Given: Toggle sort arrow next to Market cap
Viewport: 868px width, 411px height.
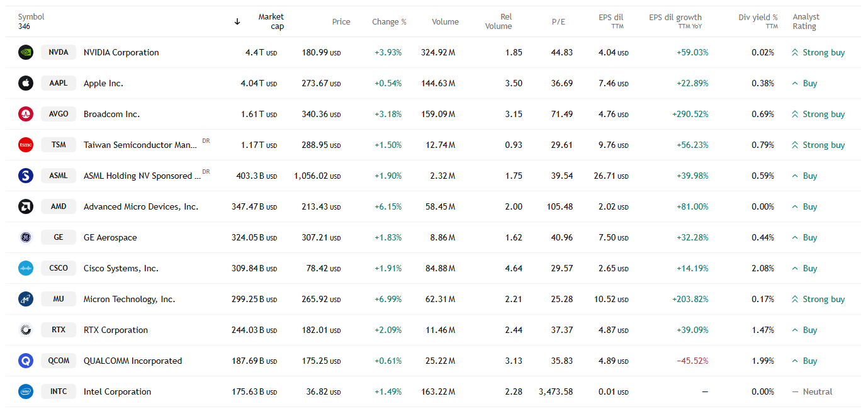Looking at the screenshot, I should point(237,21).
